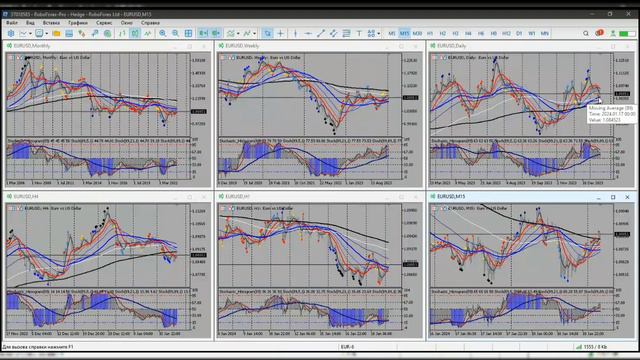Select the Fibonacci retracement tool
This screenshot has height=360, width=640.
346,33
